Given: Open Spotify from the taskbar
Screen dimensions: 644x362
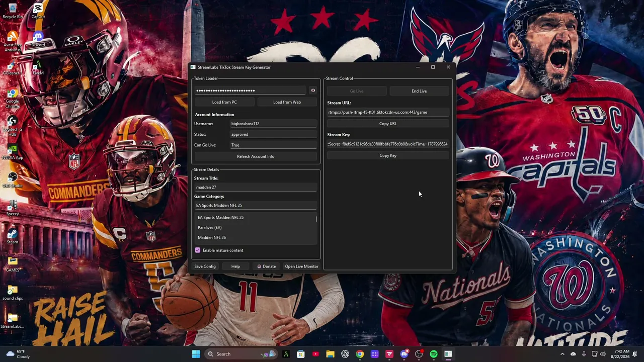Looking at the screenshot, I should pyautogui.click(x=434, y=354).
